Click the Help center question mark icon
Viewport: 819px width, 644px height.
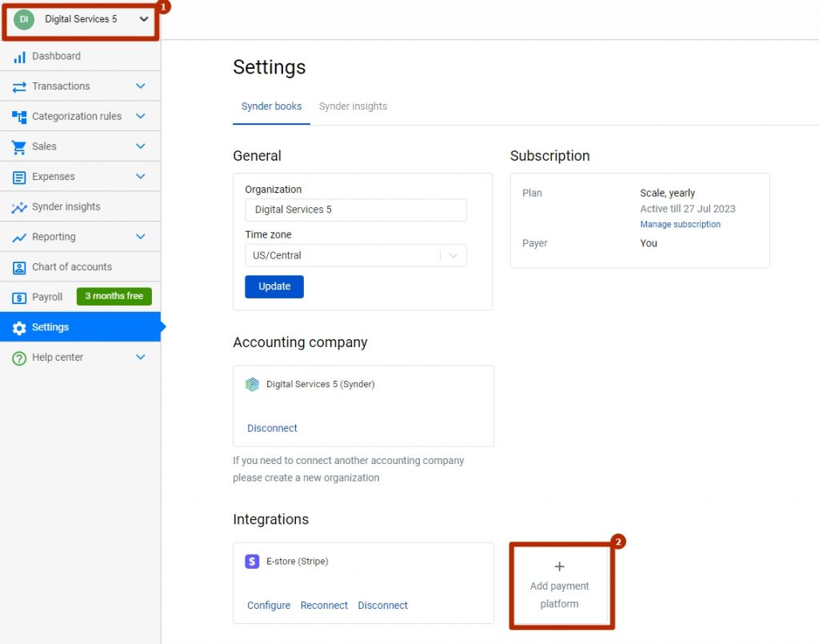(x=19, y=358)
